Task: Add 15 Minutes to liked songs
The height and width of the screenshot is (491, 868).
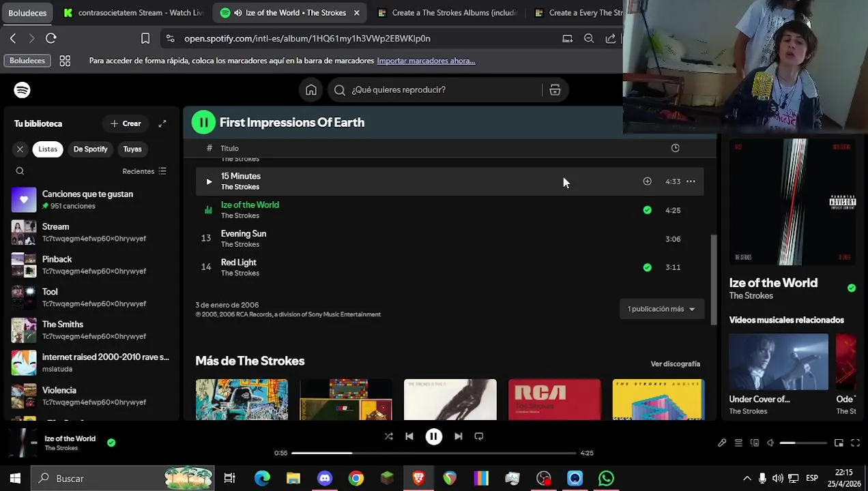Action: (647, 181)
